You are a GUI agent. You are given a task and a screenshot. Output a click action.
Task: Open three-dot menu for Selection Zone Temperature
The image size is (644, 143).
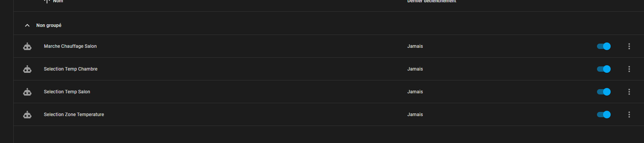629,115
